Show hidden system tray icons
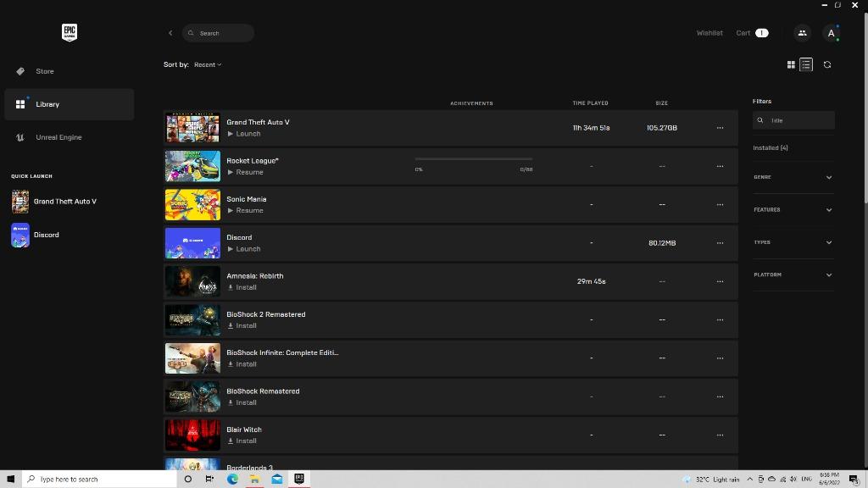 (x=749, y=480)
